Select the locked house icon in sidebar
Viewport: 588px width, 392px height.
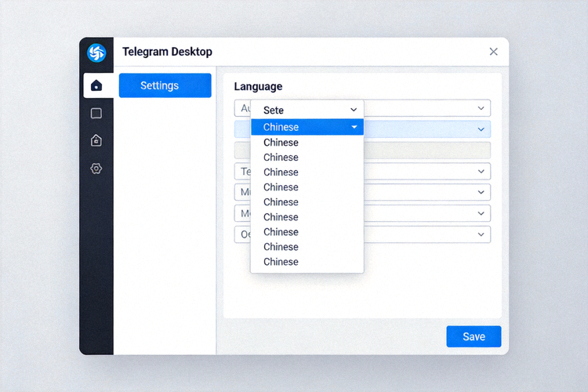point(96,140)
